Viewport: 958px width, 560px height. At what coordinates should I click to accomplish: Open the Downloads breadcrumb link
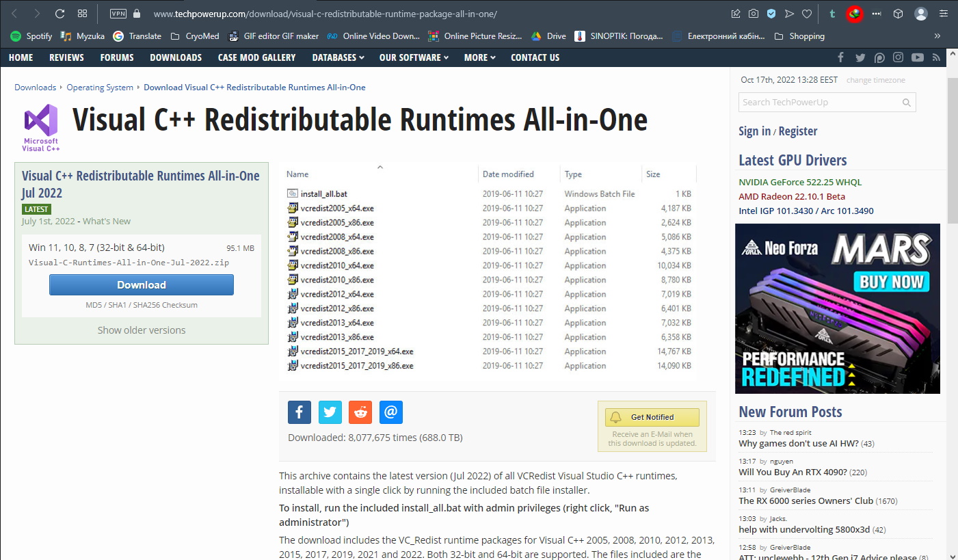click(36, 88)
